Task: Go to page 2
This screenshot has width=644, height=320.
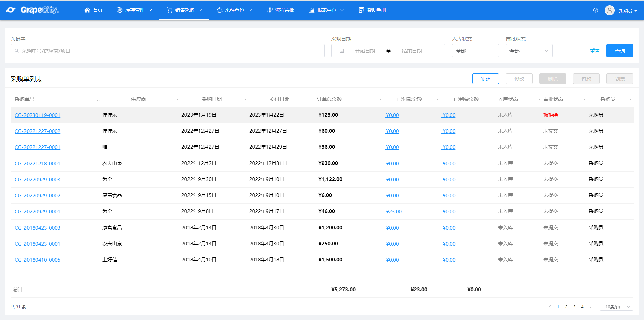Action: pyautogui.click(x=566, y=307)
